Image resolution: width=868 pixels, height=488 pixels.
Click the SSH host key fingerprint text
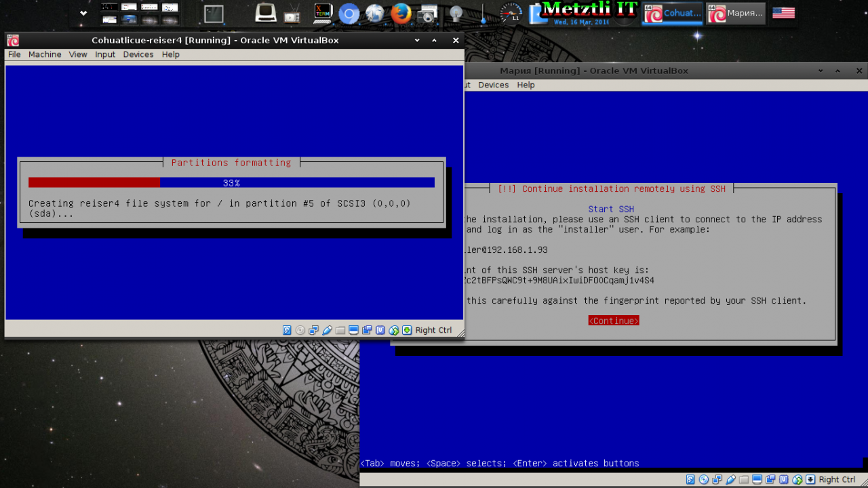559,280
